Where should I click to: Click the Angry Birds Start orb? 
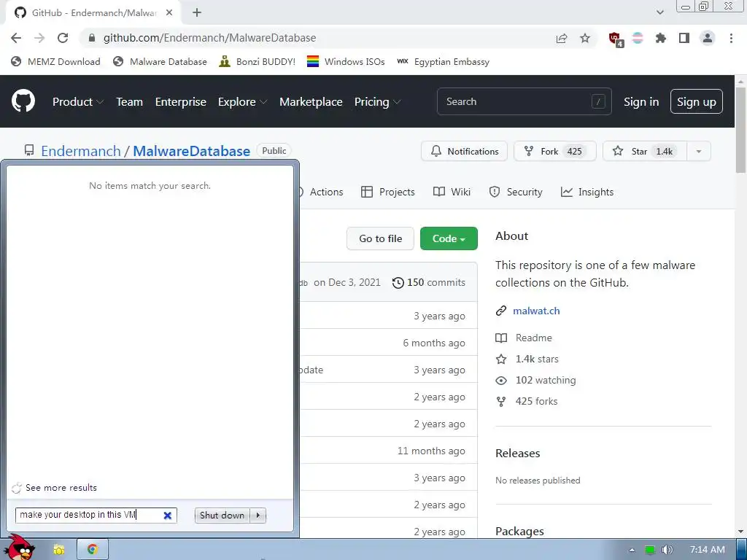(20, 548)
